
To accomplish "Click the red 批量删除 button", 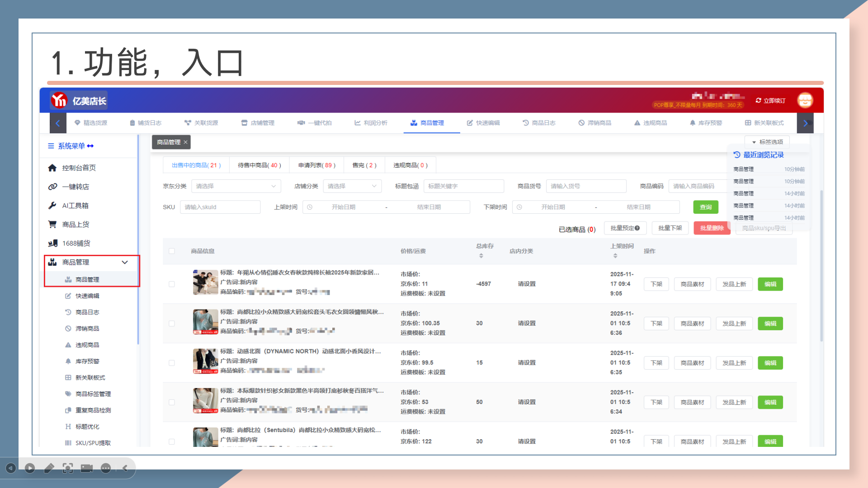I will (712, 228).
